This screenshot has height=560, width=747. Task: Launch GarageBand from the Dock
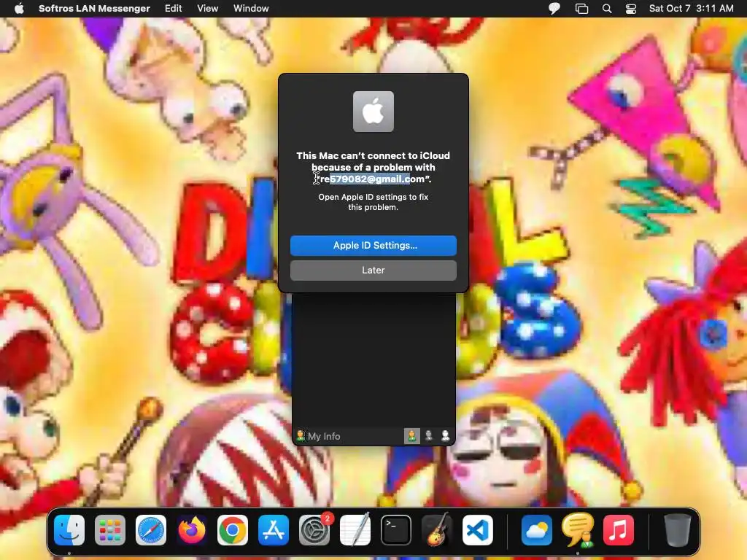click(x=437, y=529)
